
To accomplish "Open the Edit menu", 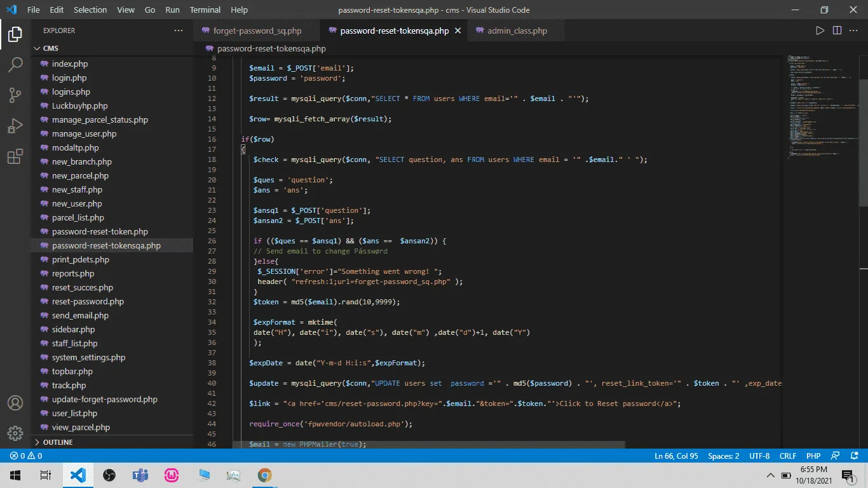I will pos(57,10).
